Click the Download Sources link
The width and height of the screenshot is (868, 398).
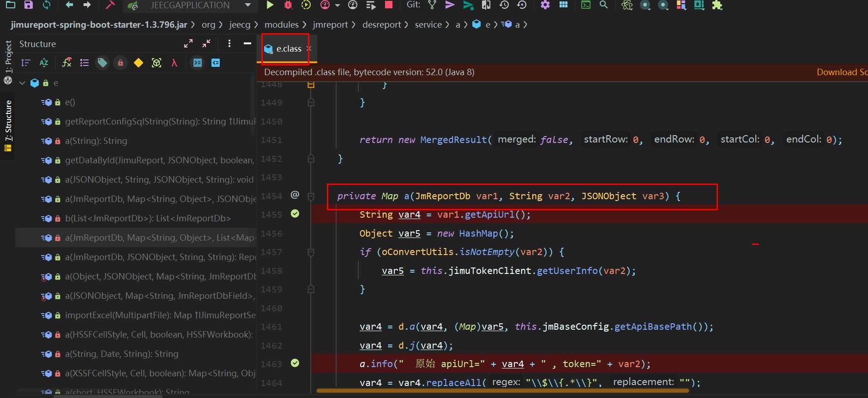842,72
